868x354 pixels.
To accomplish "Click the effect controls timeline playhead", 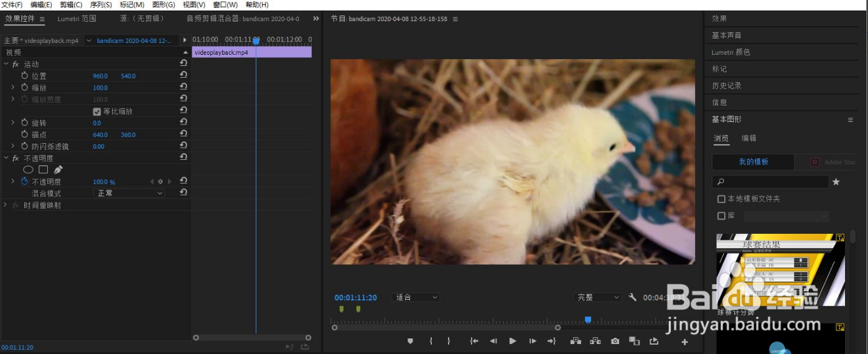I will coord(256,41).
